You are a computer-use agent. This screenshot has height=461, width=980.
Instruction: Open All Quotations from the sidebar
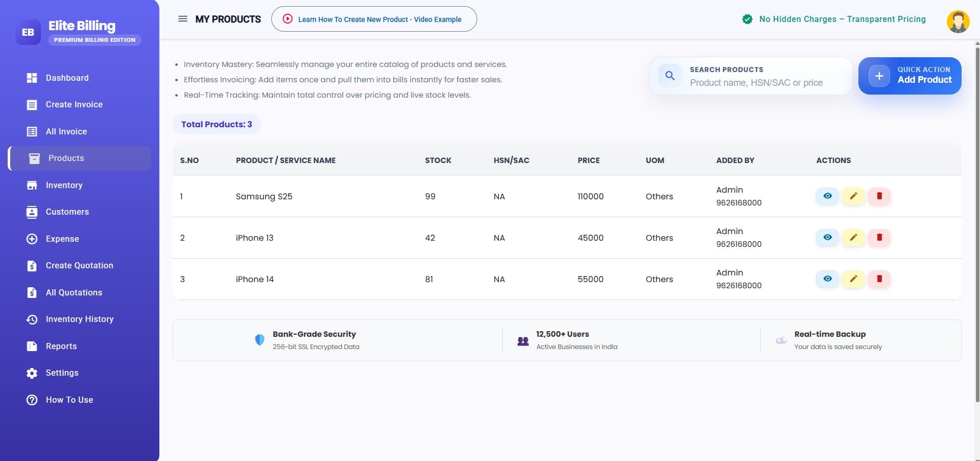coord(74,292)
